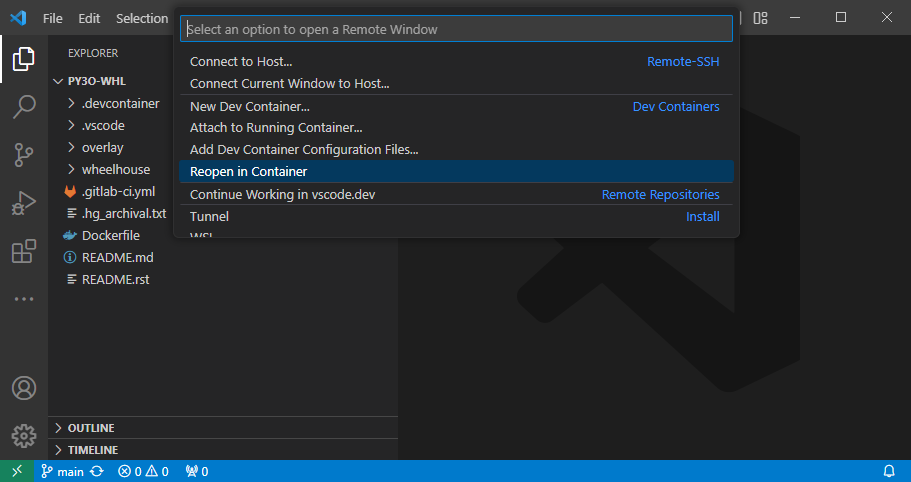Viewport: 911px width, 482px height.
Task: Expand the TIMELINE section
Action: tap(223, 450)
